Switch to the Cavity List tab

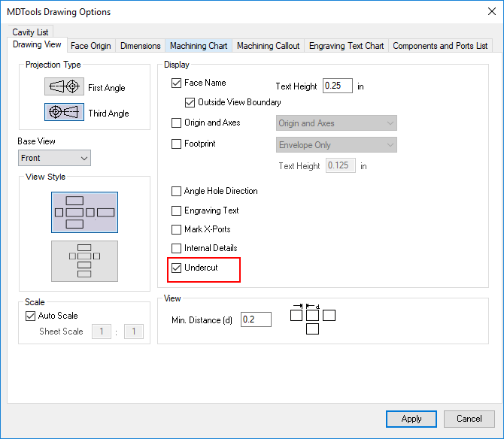31,32
